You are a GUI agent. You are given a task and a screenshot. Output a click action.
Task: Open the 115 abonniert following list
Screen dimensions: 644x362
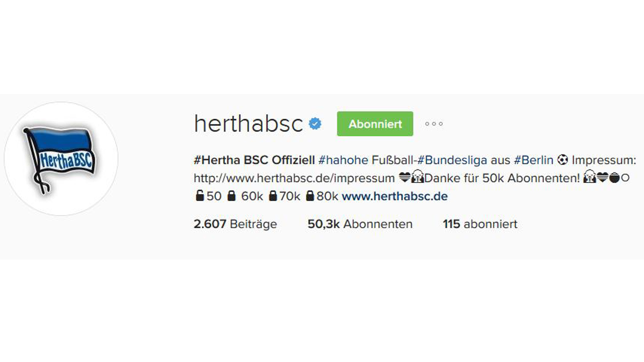(x=480, y=224)
